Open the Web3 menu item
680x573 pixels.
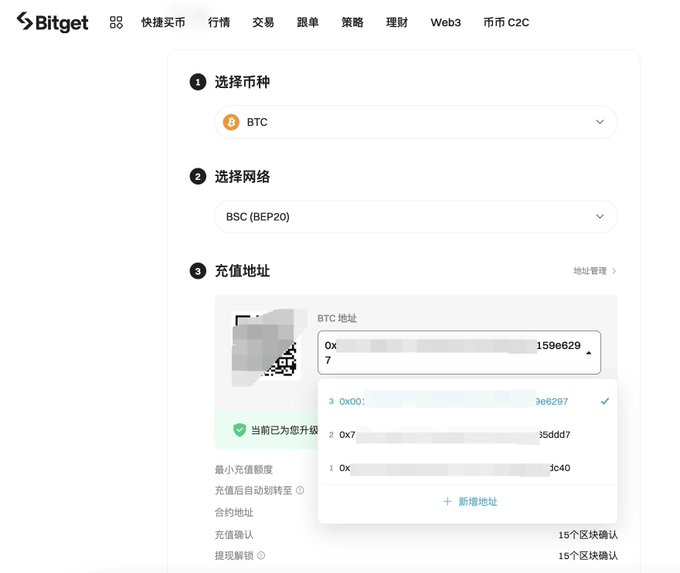click(445, 22)
